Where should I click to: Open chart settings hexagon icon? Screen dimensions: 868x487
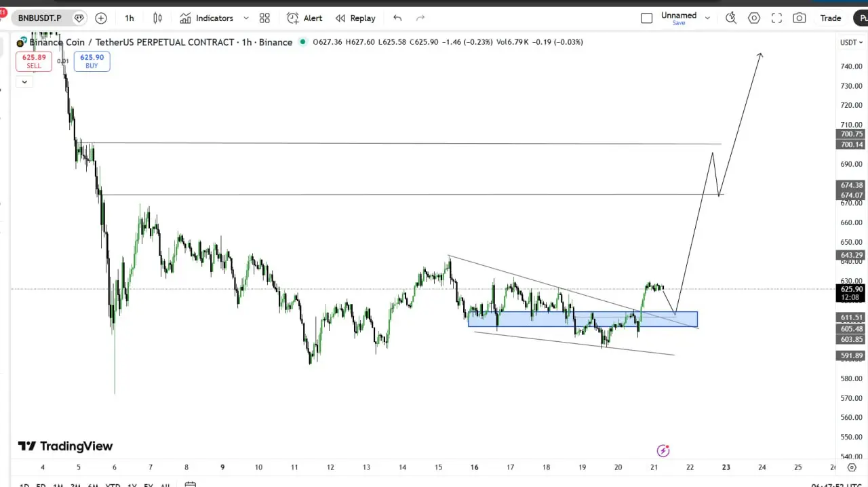[754, 18]
